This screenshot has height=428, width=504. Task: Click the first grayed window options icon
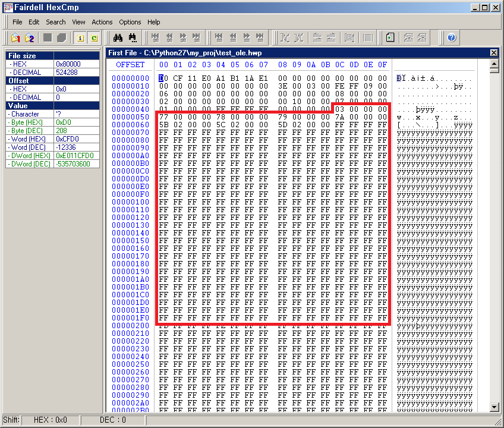click(x=408, y=38)
